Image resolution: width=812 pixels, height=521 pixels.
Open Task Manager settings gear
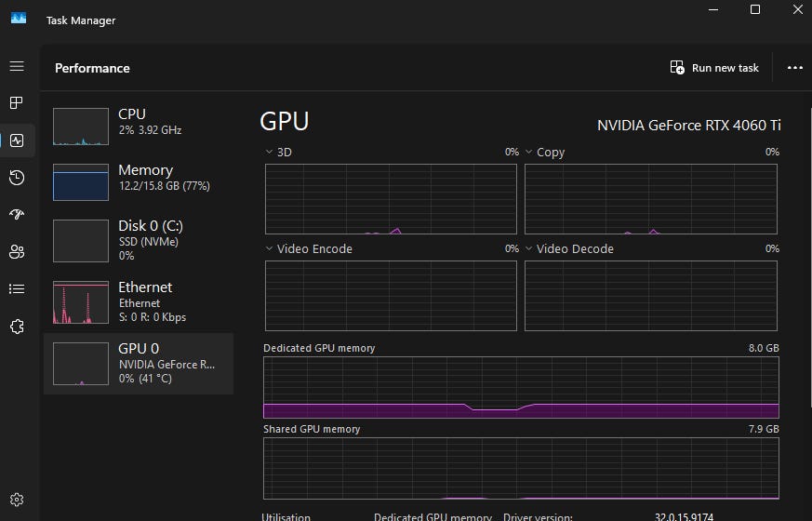pyautogui.click(x=17, y=500)
